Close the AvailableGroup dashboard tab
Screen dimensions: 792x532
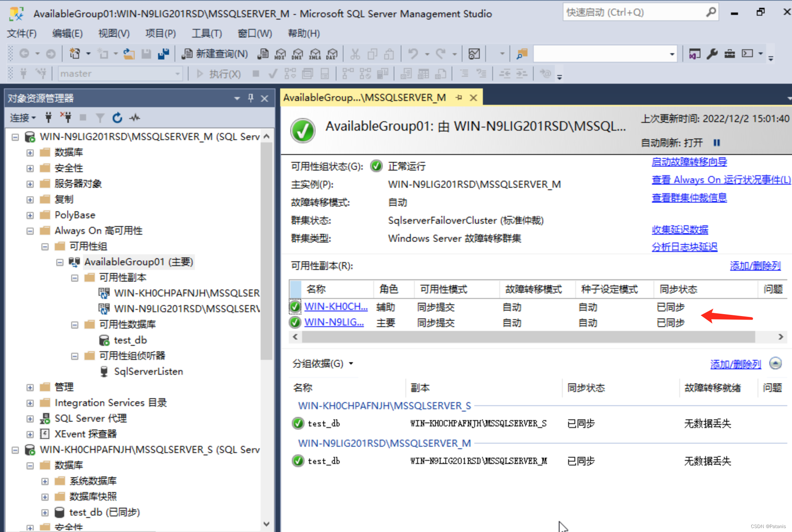point(473,98)
